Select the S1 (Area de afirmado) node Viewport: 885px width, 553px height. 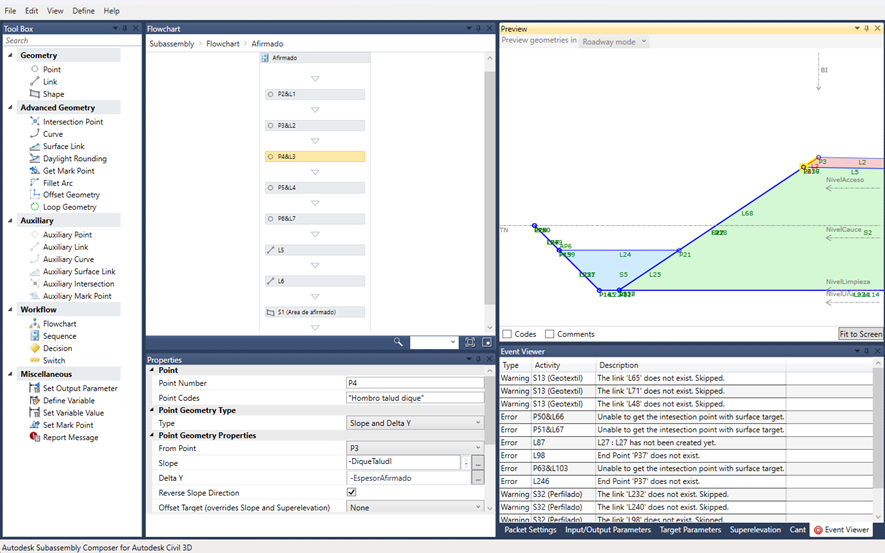pyautogui.click(x=315, y=312)
